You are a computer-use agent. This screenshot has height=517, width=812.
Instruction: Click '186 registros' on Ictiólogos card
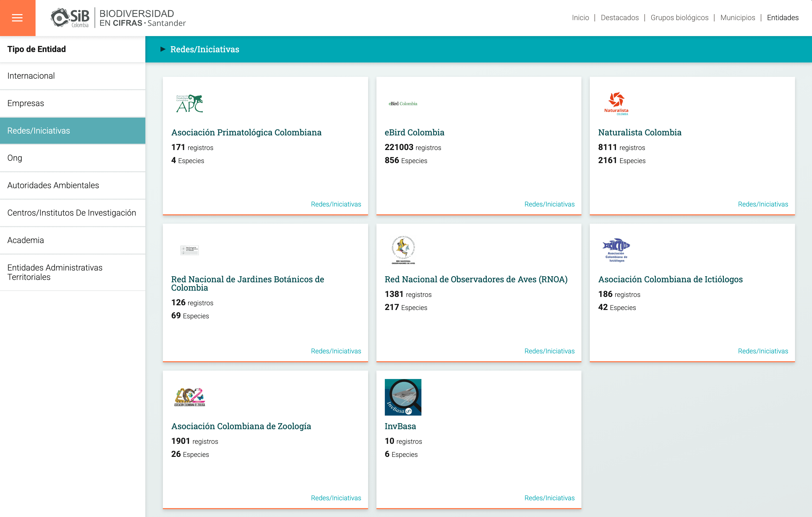pos(619,294)
